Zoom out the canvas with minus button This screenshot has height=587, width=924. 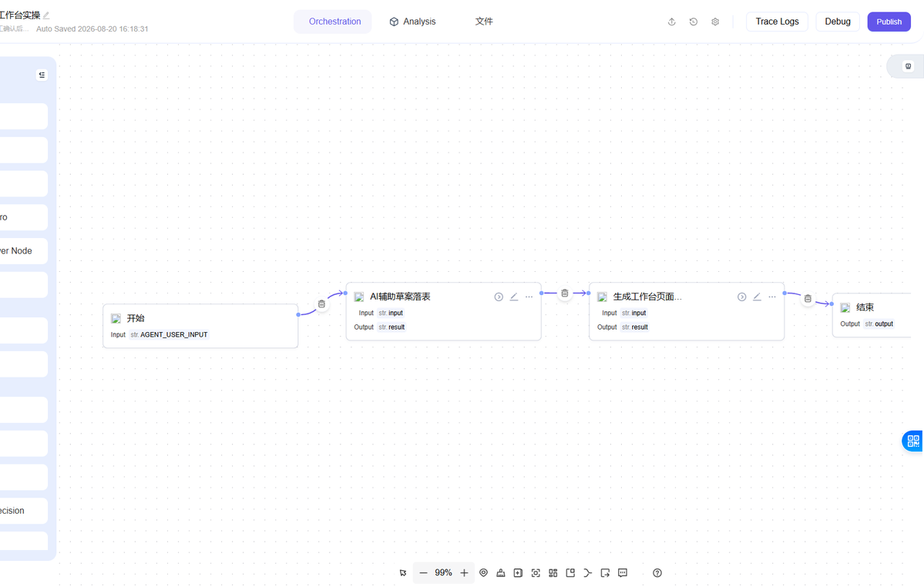[423, 573]
